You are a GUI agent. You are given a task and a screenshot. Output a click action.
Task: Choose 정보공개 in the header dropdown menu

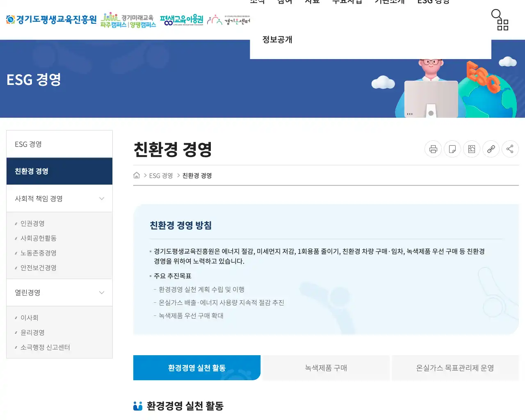pyautogui.click(x=277, y=39)
